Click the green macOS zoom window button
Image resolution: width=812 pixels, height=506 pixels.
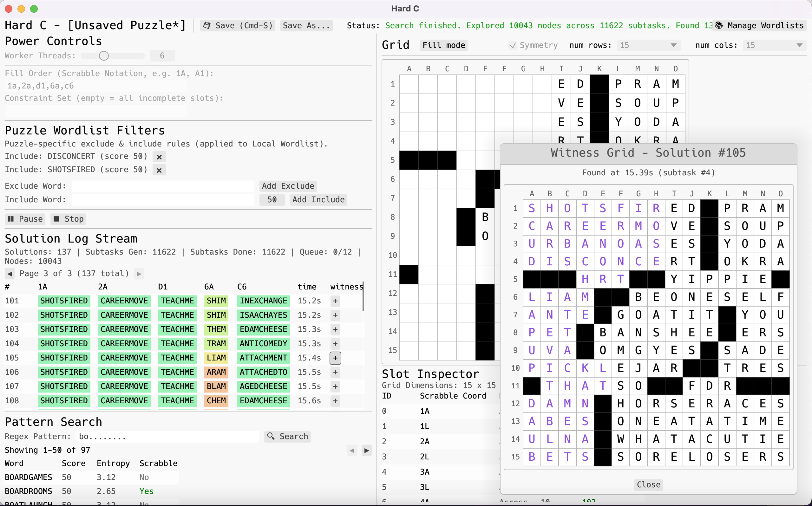click(x=34, y=9)
